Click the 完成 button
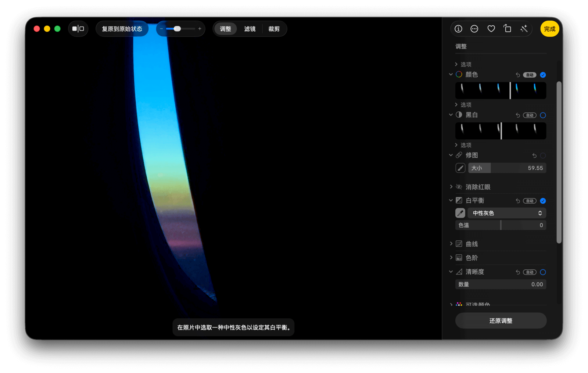This screenshot has width=588, height=373. pyautogui.click(x=549, y=29)
